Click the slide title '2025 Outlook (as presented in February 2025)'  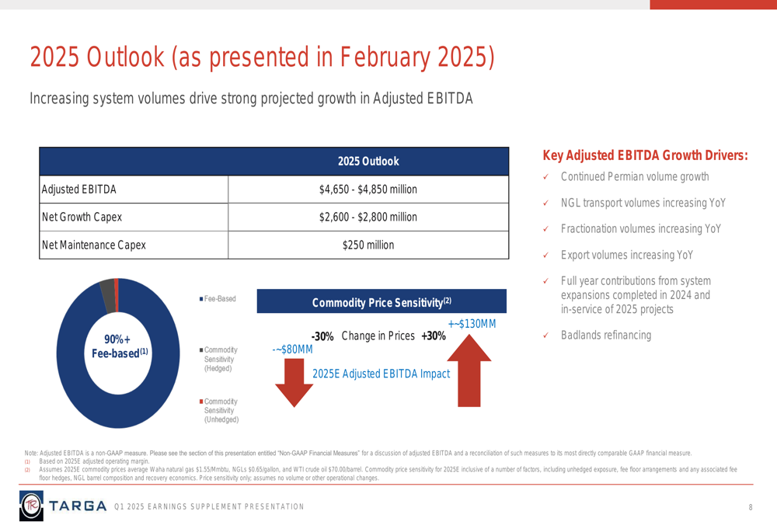[262, 57]
